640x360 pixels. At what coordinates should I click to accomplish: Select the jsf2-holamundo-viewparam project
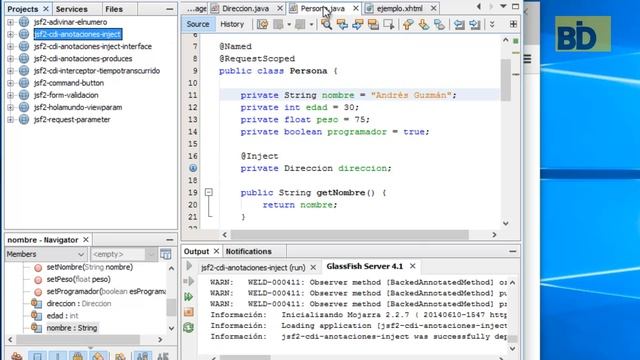click(x=78, y=107)
